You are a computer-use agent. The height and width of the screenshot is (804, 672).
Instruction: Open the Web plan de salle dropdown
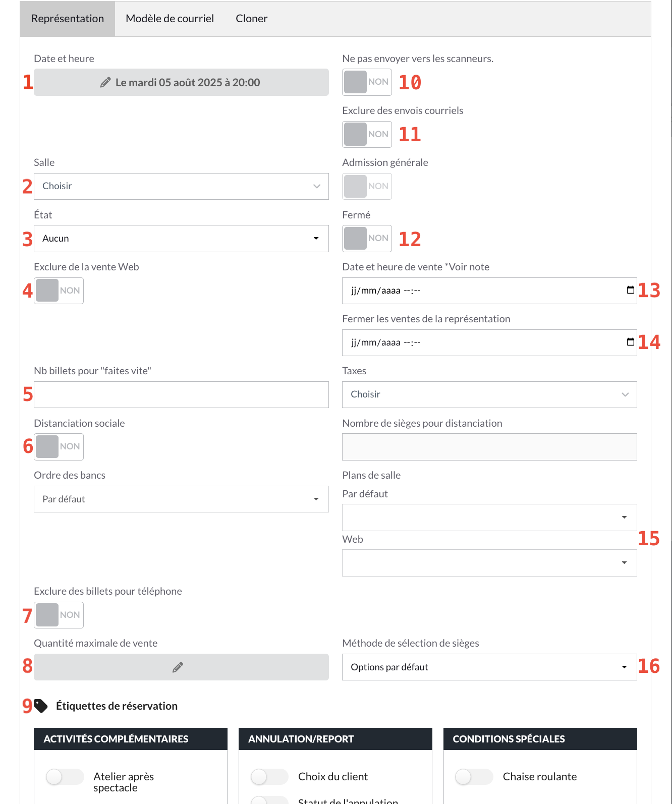pyautogui.click(x=489, y=563)
